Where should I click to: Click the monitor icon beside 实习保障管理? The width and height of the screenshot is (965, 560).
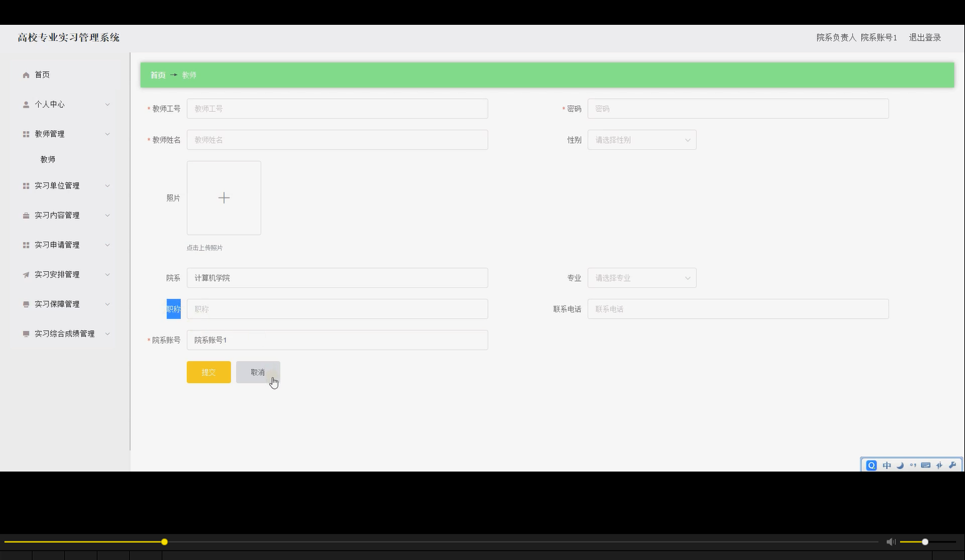[x=26, y=304]
